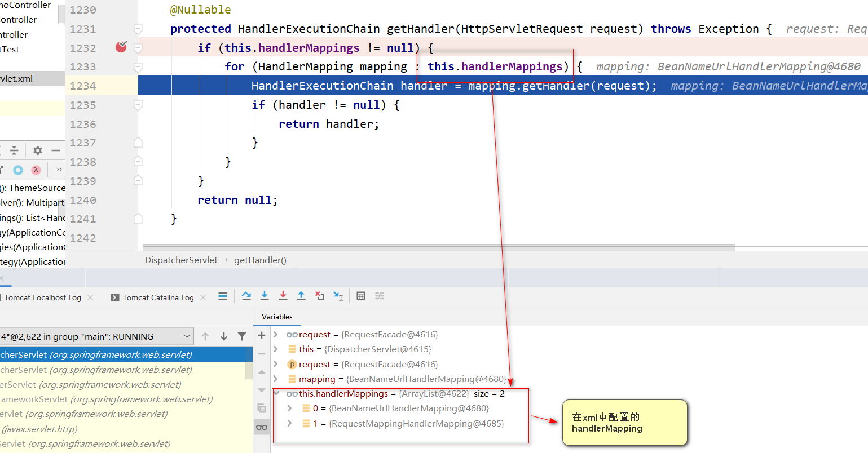Click the Run to Cursor icon

338,296
